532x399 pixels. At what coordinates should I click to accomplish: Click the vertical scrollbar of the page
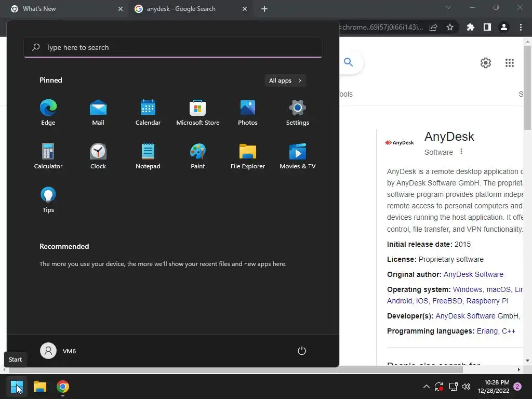[x=527, y=87]
